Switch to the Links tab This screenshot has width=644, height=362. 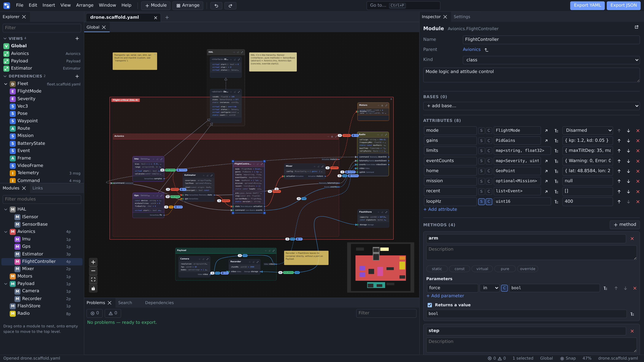[37, 188]
